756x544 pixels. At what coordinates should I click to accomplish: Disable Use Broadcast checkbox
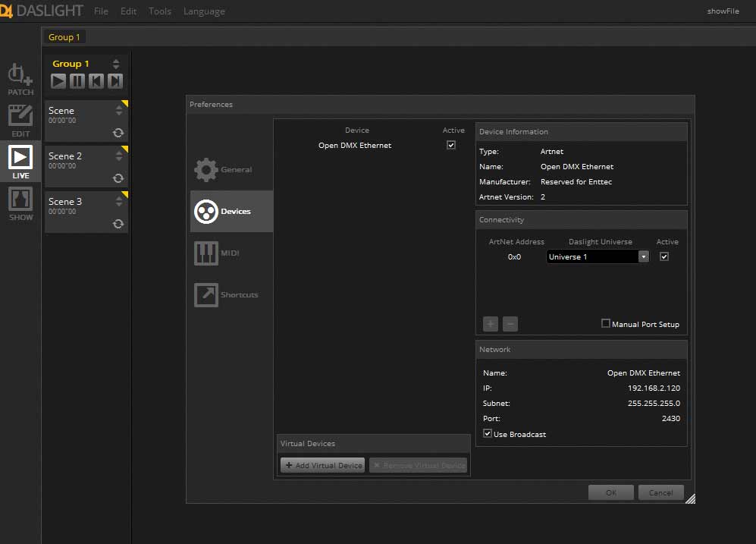tap(488, 433)
